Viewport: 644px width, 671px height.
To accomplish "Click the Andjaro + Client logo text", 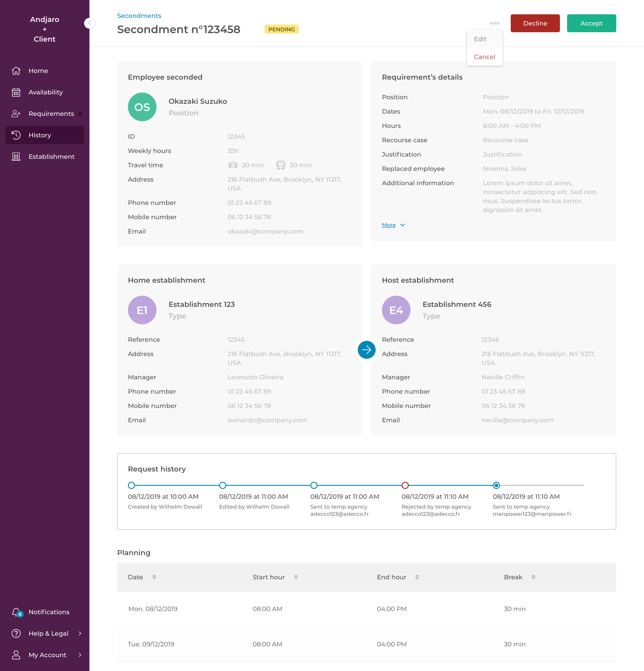I will [44, 29].
